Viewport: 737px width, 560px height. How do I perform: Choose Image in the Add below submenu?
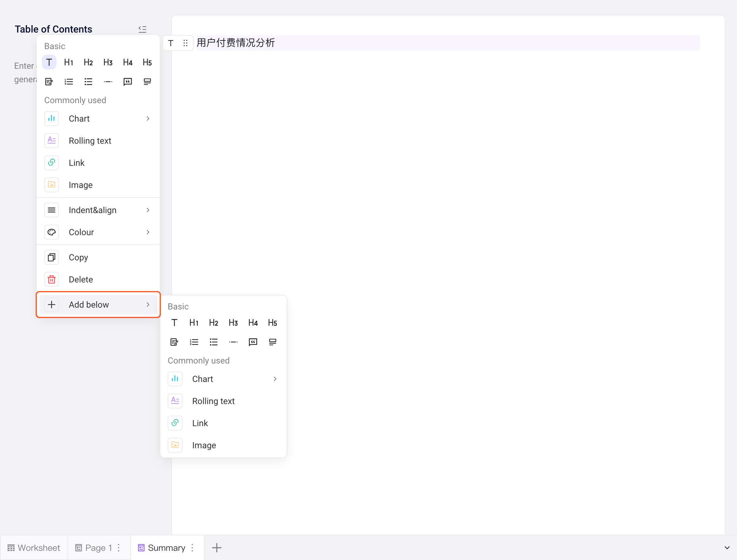tap(223, 445)
